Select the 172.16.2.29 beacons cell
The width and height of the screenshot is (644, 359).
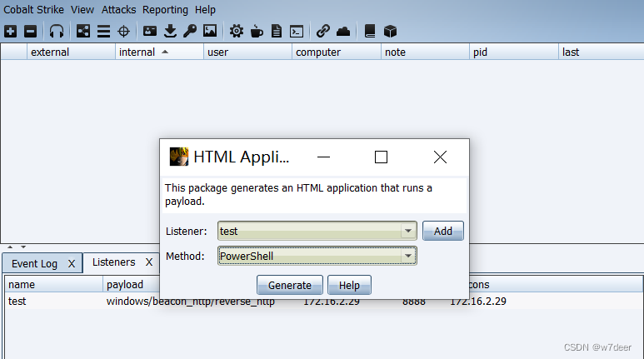tap(478, 301)
